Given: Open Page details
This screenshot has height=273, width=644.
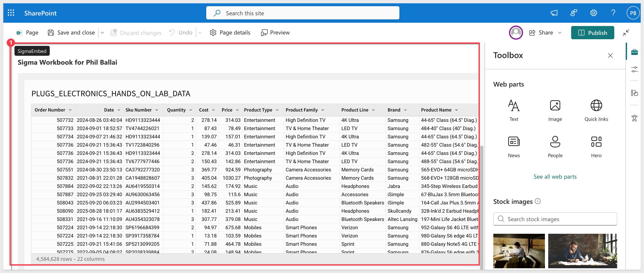Looking at the screenshot, I should pos(230,33).
